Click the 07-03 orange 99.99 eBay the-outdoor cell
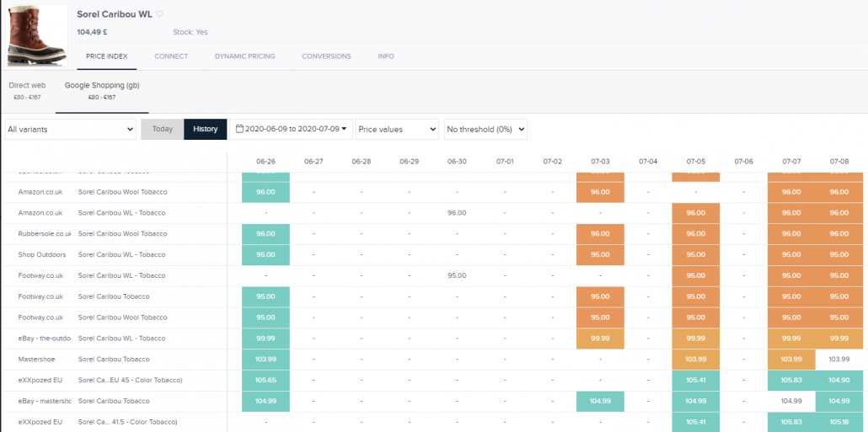Image resolution: width=868 pixels, height=432 pixels. tap(600, 339)
